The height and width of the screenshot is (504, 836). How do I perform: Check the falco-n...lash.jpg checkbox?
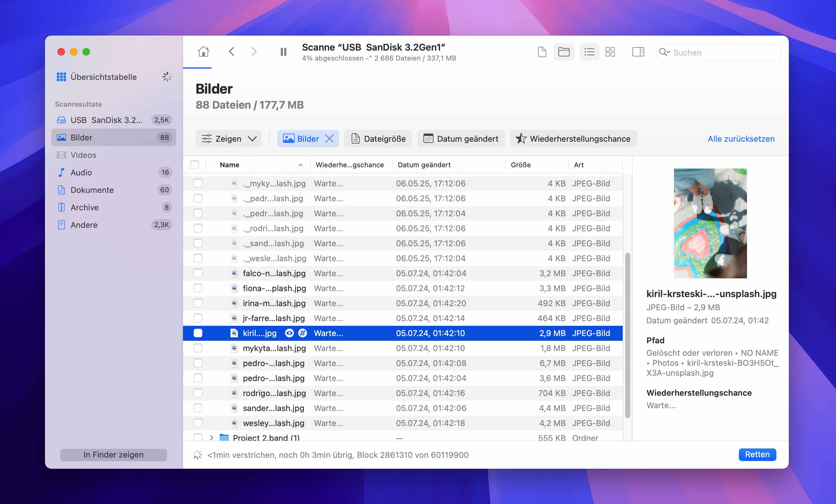pyautogui.click(x=198, y=273)
